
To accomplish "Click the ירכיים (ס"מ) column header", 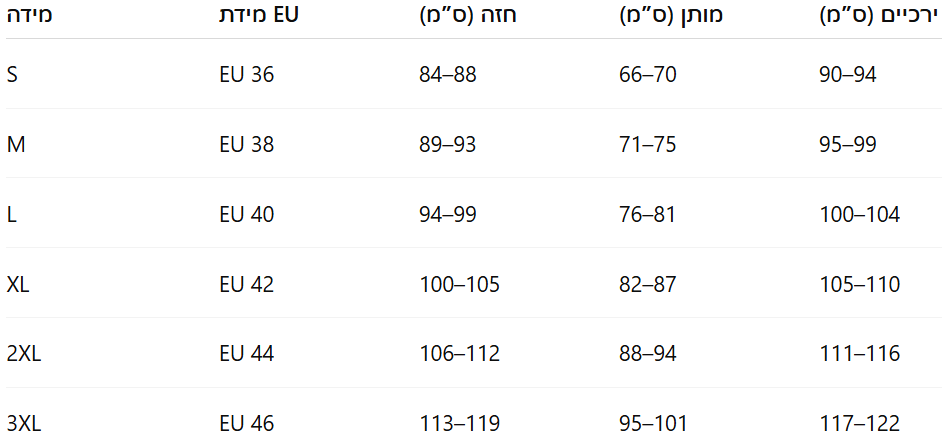I will (880, 16).
